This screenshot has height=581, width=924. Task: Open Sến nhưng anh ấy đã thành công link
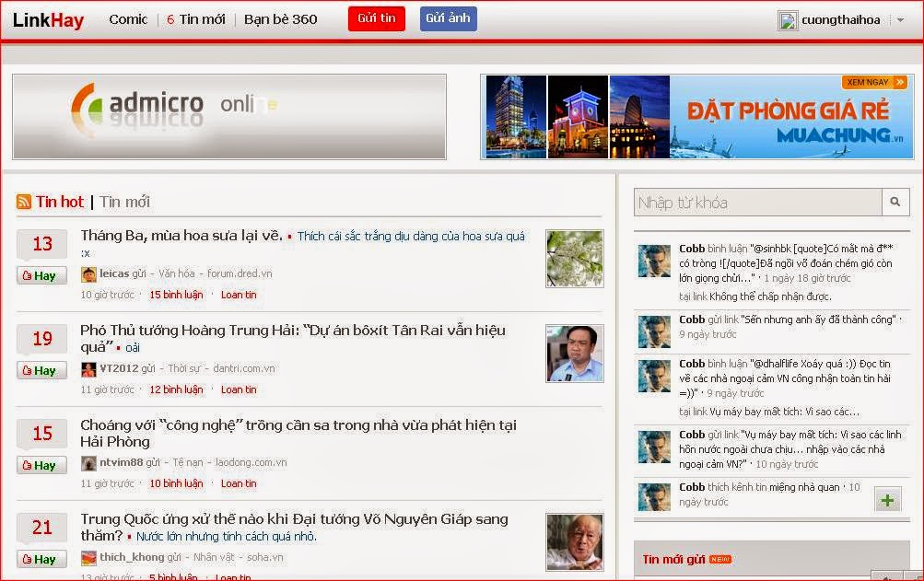pyautogui.click(x=818, y=320)
